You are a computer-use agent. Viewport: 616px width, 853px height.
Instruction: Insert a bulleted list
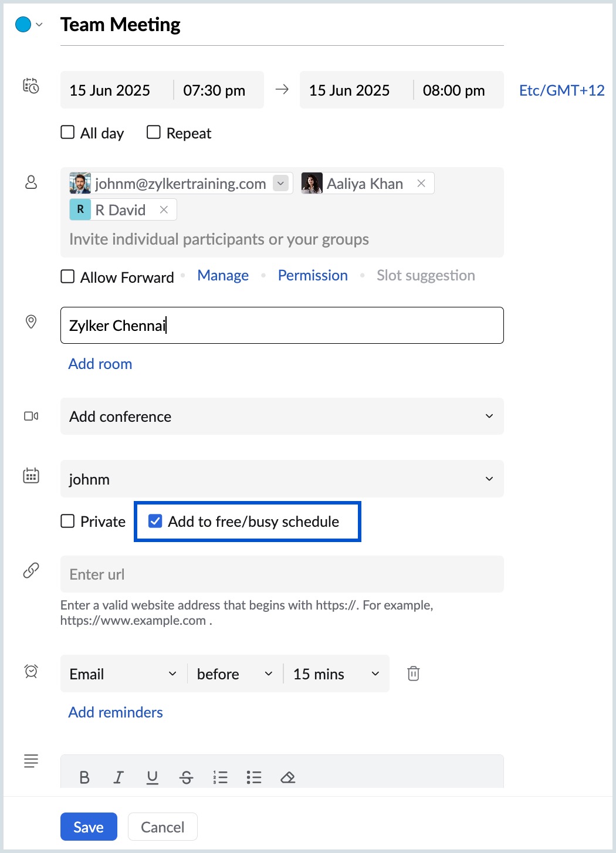(254, 777)
